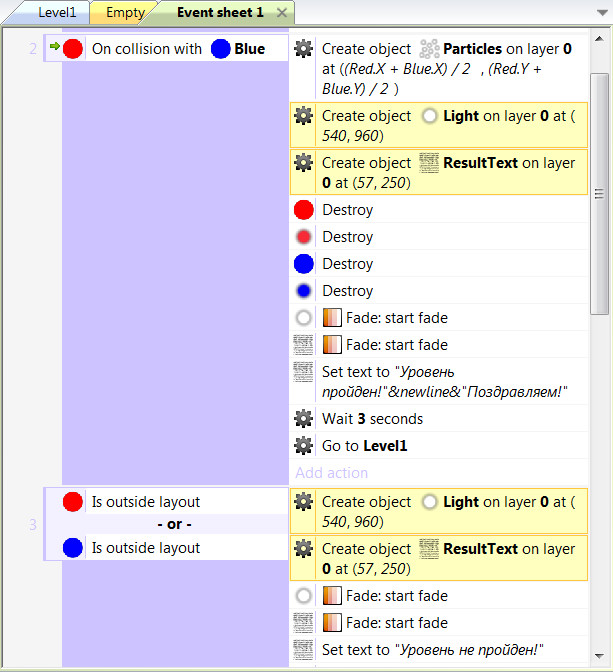Click the green arrow trigger icon on event 2
This screenshot has width=613, height=672.
[54, 46]
